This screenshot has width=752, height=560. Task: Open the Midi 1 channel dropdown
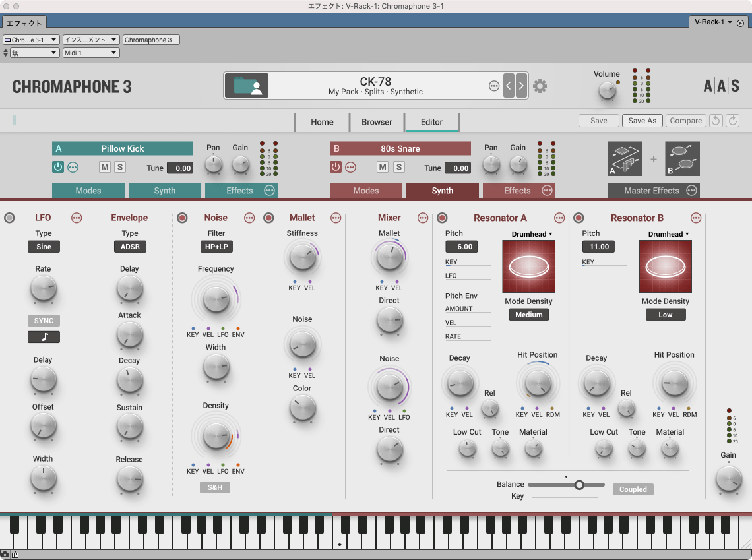tap(91, 53)
